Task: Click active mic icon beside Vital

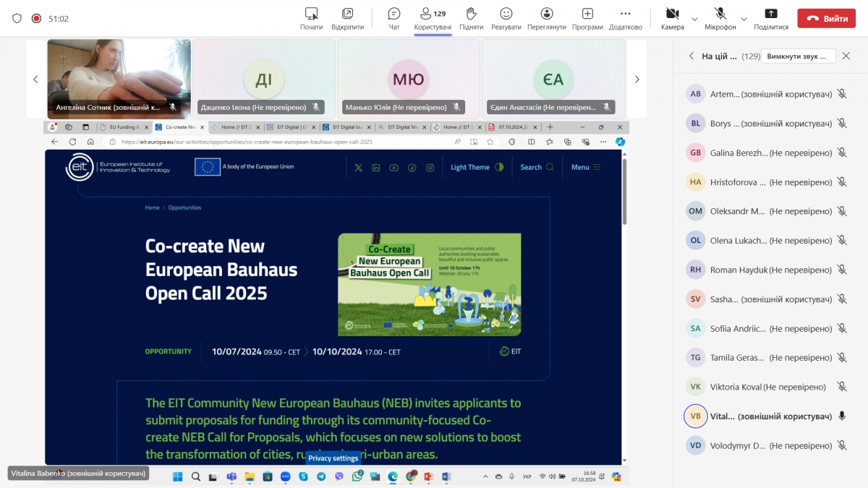Action: pyautogui.click(x=842, y=416)
